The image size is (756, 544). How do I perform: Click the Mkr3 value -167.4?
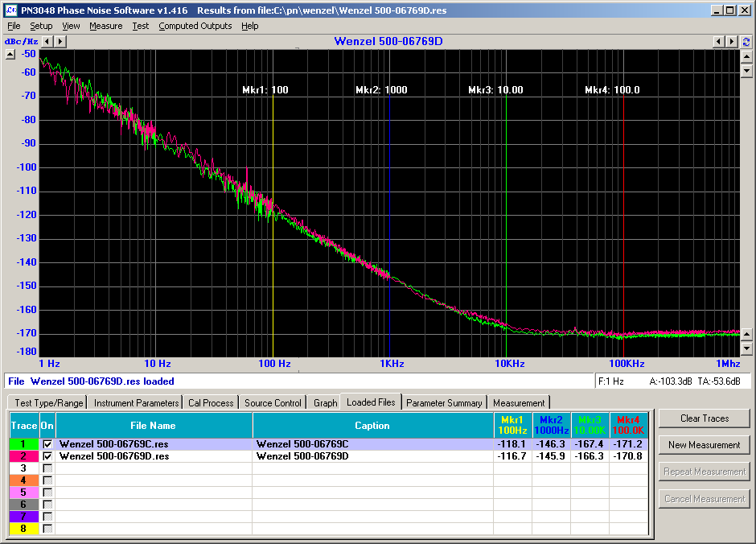590,444
